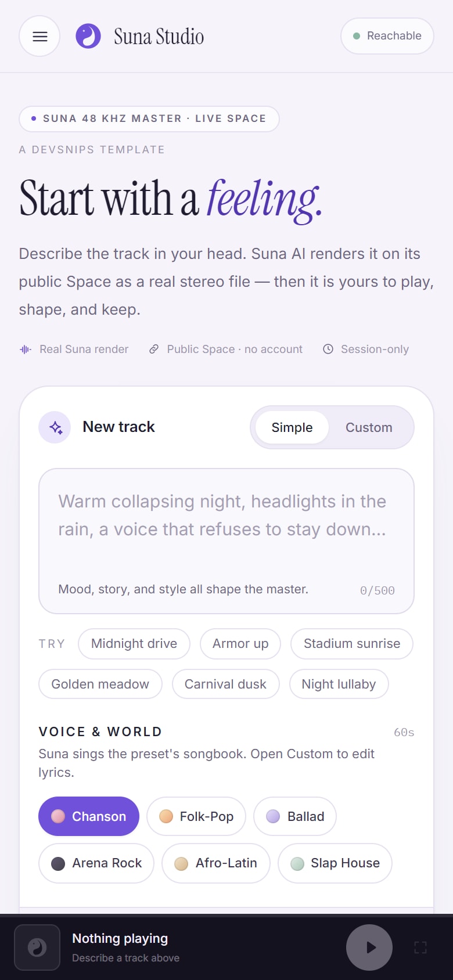
Task: Expand the player to fullscreen
Action: point(420,947)
